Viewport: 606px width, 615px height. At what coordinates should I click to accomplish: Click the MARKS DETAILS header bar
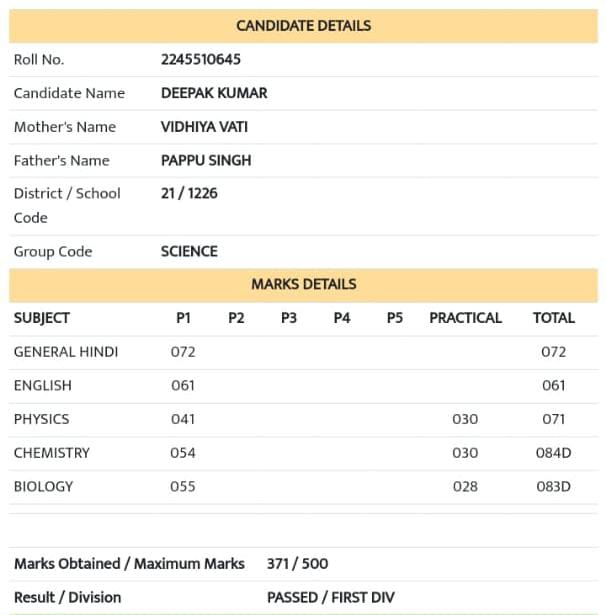[303, 285]
